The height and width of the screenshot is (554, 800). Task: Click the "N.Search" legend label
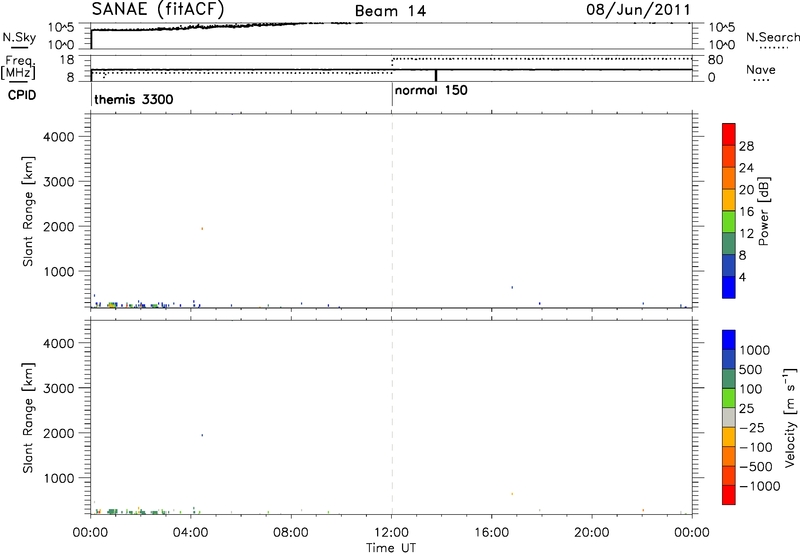tap(773, 37)
